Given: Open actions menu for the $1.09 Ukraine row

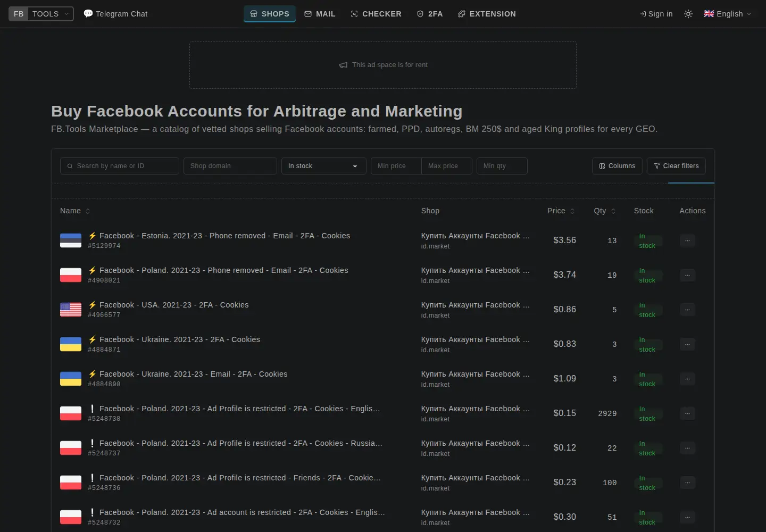Looking at the screenshot, I should tap(687, 379).
